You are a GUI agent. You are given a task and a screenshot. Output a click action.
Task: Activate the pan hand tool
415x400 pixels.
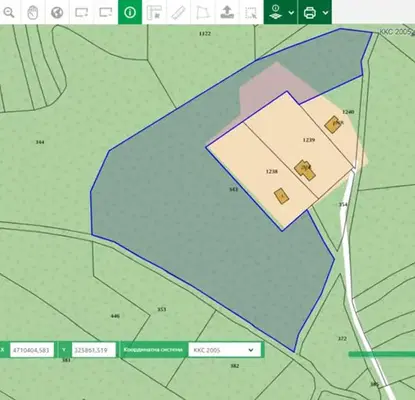coord(33,13)
